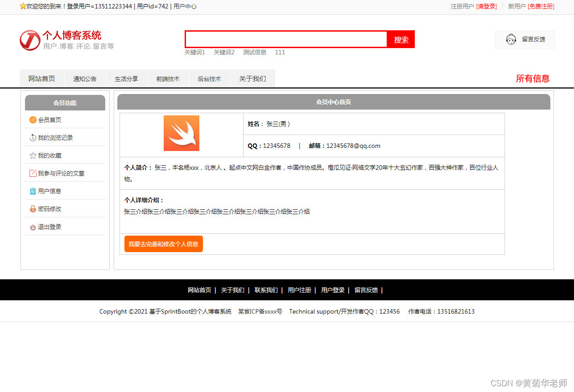574x392 pixels.
Task: Select 生活分享 from the navigation menu
Action: point(126,78)
